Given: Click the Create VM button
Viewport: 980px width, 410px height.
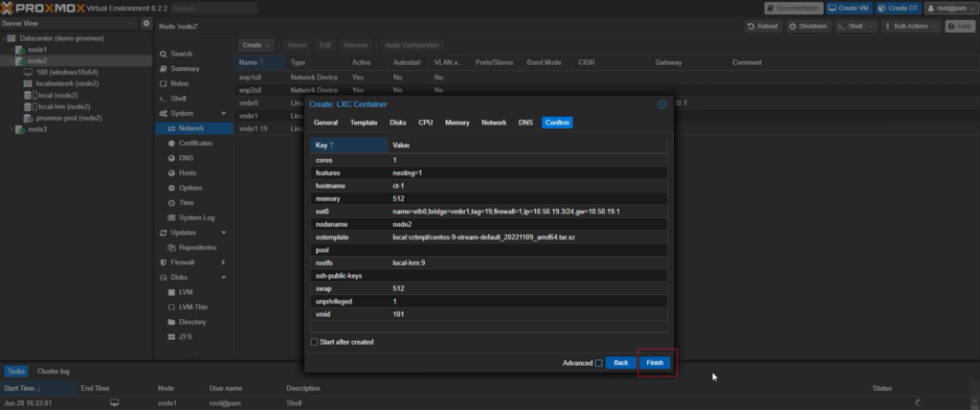Looking at the screenshot, I should point(850,8).
